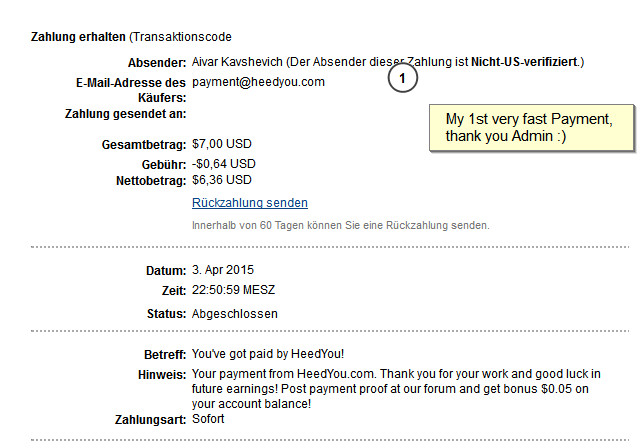Click the bold Nicht-US-verifiziert text

tap(526, 63)
